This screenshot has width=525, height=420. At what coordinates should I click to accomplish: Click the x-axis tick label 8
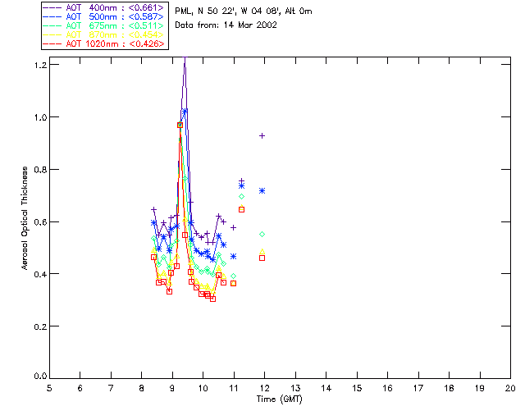(x=142, y=388)
